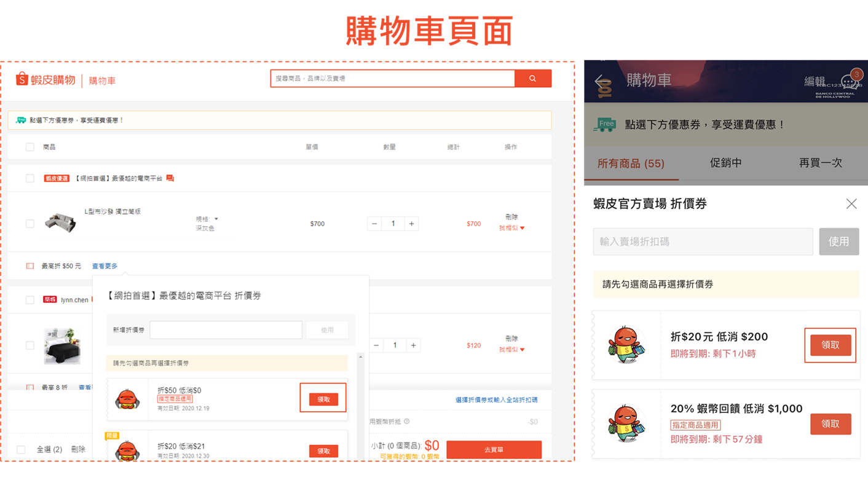Click the mascot image on 折$50 低消$0 voucher
Screen dimensions: 868x480
coord(127,400)
